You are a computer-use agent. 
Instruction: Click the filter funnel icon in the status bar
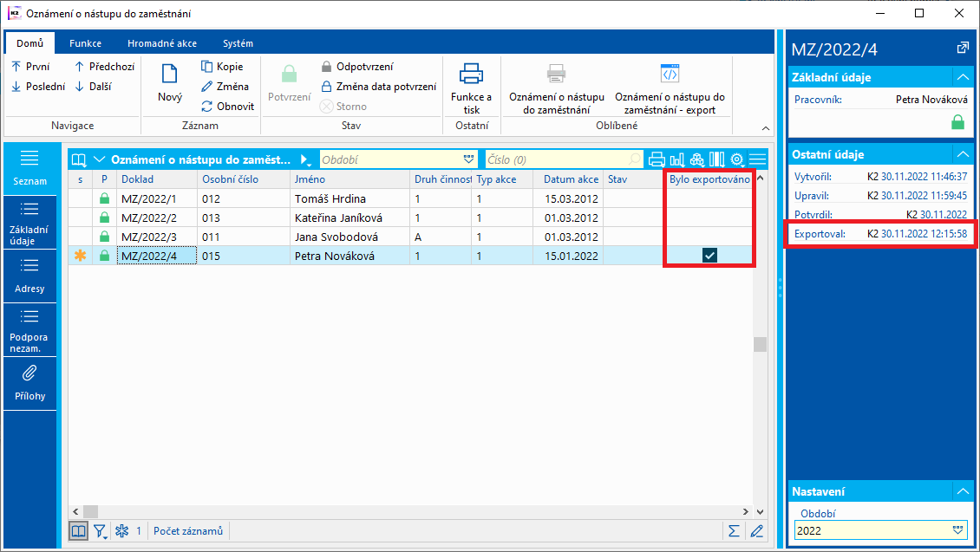point(100,530)
